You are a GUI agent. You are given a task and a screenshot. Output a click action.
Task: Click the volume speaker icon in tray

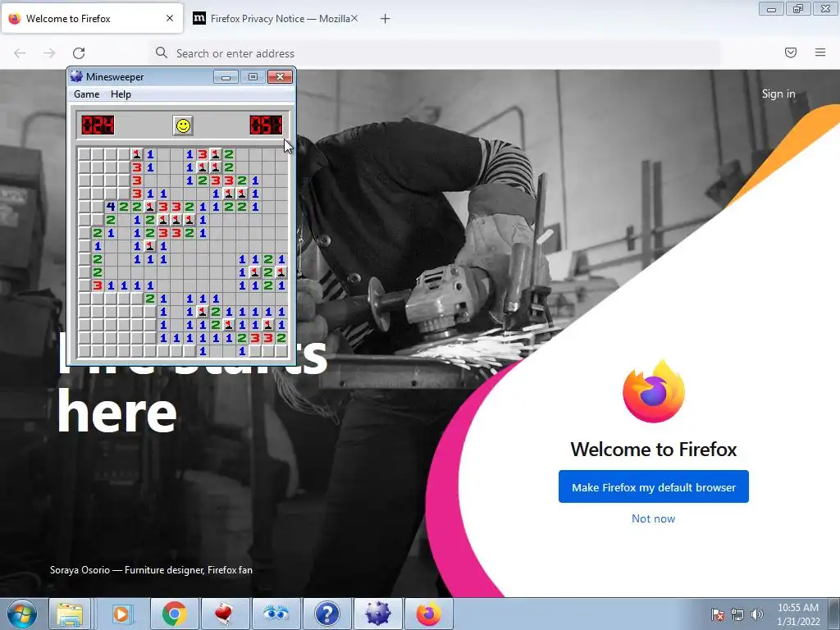[757, 614]
